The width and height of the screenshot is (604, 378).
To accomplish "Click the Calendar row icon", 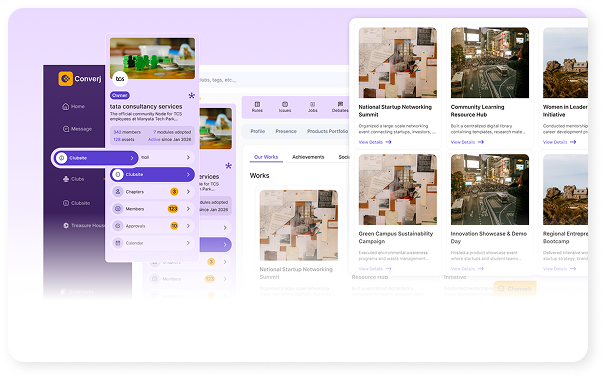I will pyautogui.click(x=118, y=243).
